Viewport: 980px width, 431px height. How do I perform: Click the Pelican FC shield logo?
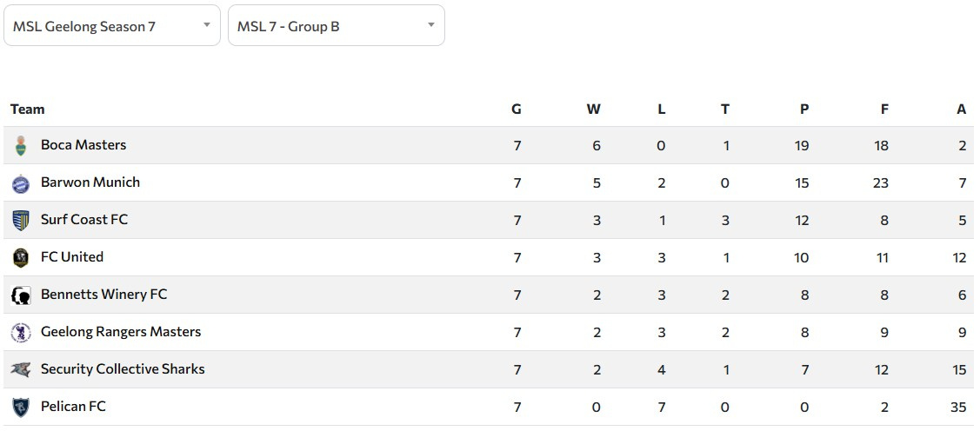[x=21, y=408]
